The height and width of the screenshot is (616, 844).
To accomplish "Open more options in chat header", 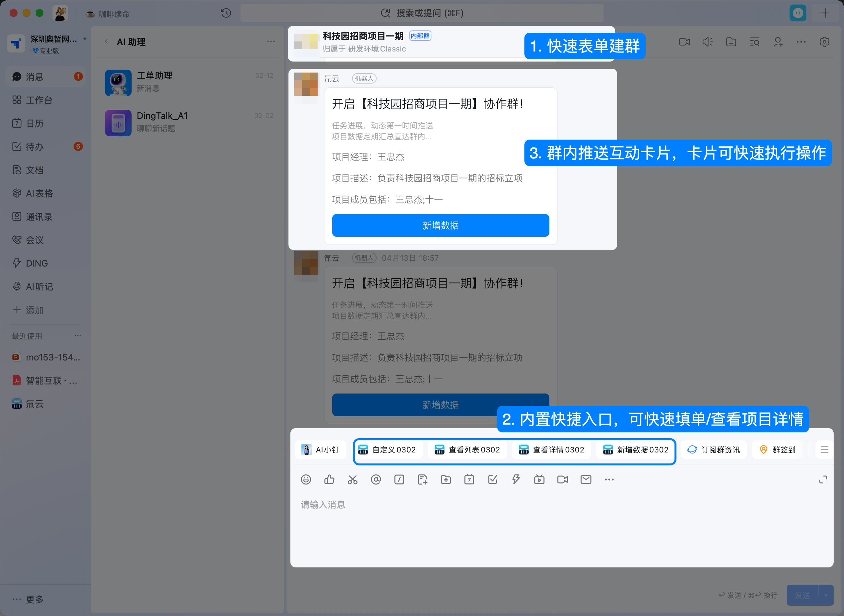I will click(801, 42).
